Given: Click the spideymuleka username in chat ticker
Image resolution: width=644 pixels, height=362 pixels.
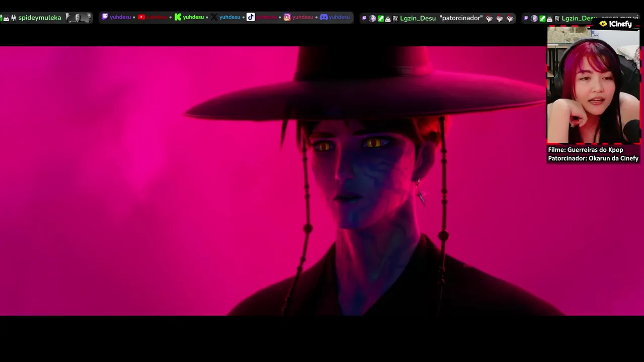Looking at the screenshot, I should 40,18.
